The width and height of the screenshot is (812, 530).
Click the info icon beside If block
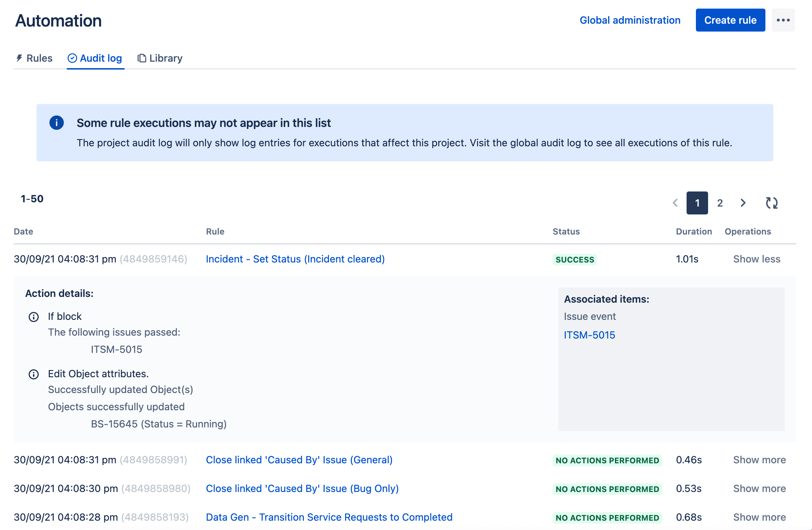(x=33, y=317)
